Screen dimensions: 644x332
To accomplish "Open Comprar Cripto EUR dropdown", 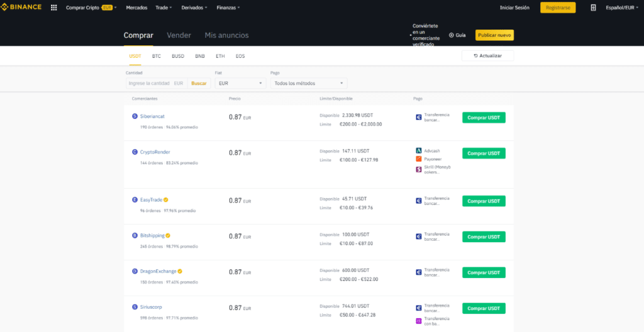I will [x=91, y=8].
